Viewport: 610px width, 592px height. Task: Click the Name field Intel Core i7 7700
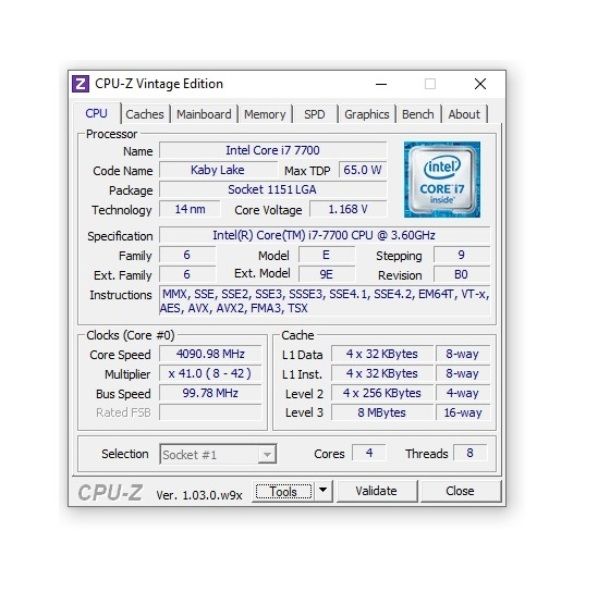pyautogui.click(x=273, y=151)
